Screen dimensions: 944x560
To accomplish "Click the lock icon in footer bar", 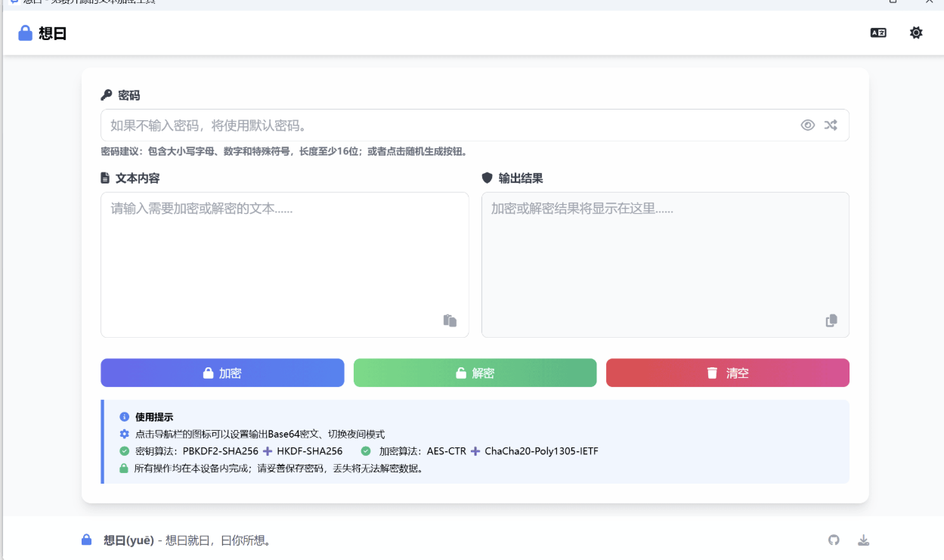I will click(x=85, y=540).
